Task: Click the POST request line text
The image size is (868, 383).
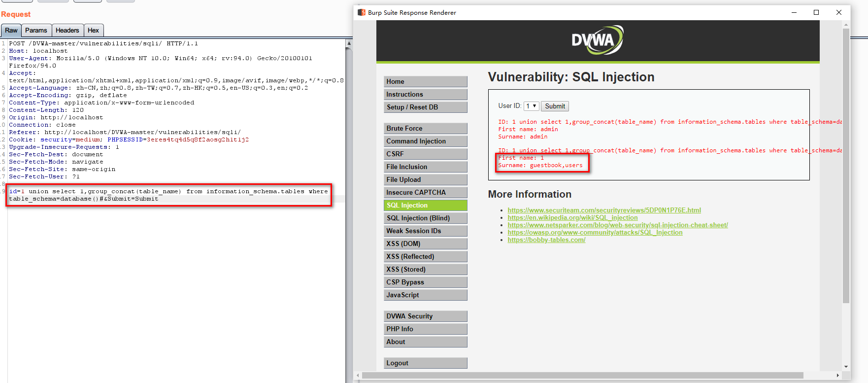Action: (x=103, y=43)
